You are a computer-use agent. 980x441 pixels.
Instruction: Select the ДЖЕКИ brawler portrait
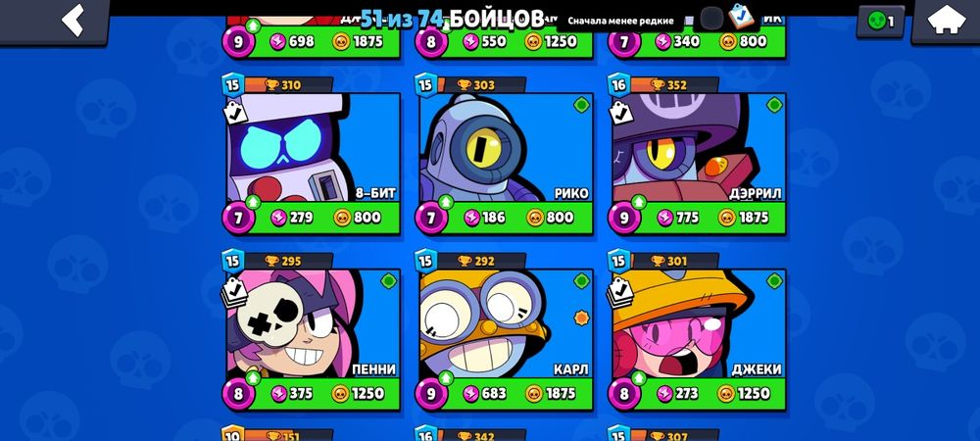pyautogui.click(x=699, y=323)
